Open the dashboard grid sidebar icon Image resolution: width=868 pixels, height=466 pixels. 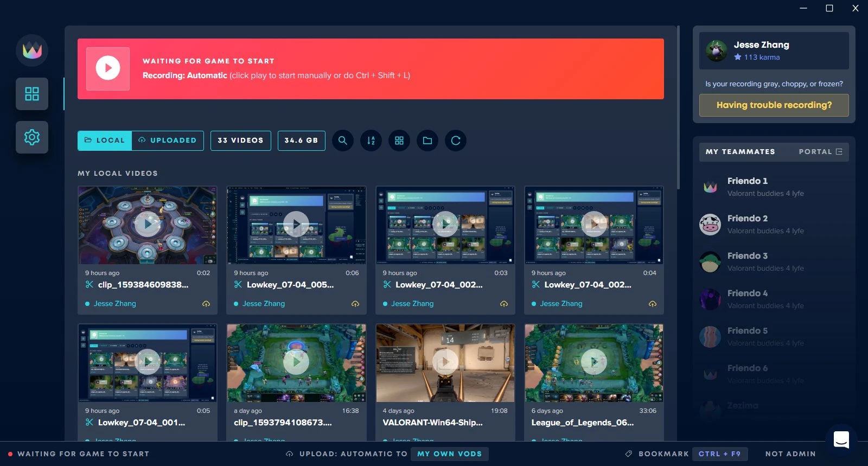32,94
